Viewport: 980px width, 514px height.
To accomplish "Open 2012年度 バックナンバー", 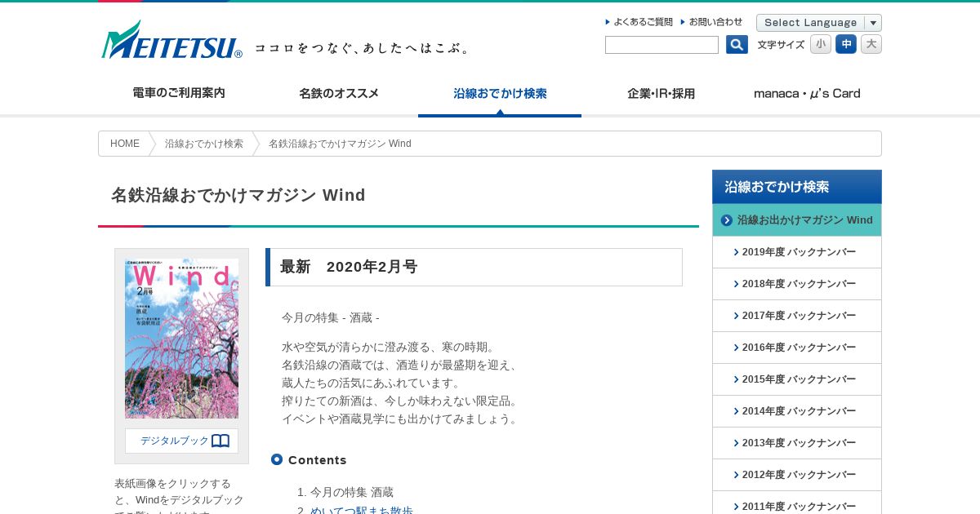I will tap(797, 475).
